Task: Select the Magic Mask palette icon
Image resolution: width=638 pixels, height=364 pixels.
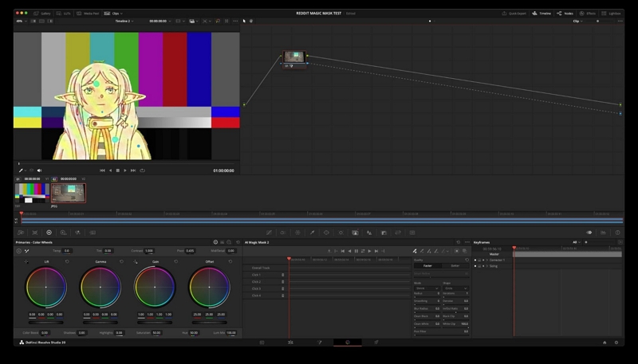Action: tap(355, 233)
